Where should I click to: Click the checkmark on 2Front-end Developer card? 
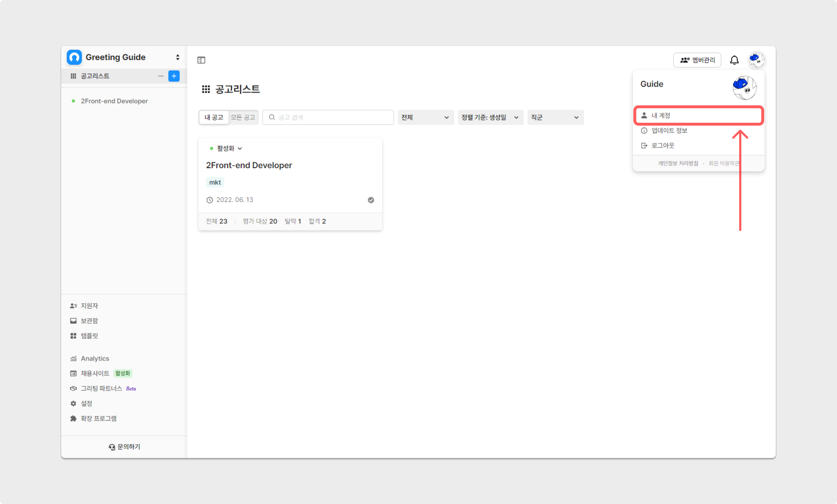tap(371, 200)
